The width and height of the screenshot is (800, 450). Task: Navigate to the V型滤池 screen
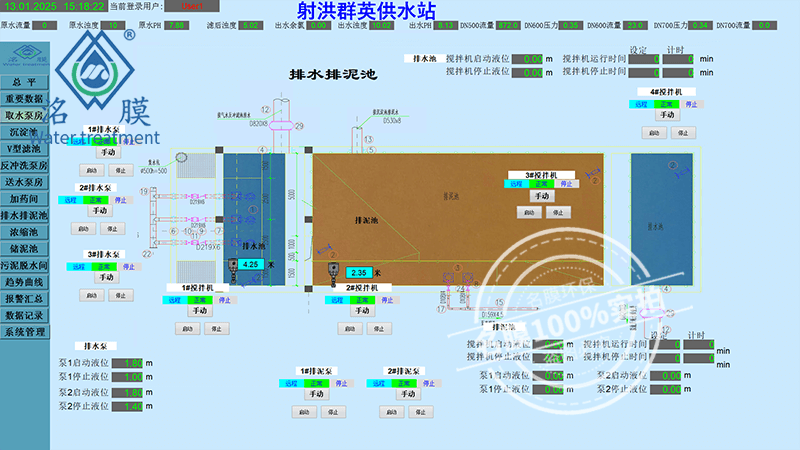point(24,148)
